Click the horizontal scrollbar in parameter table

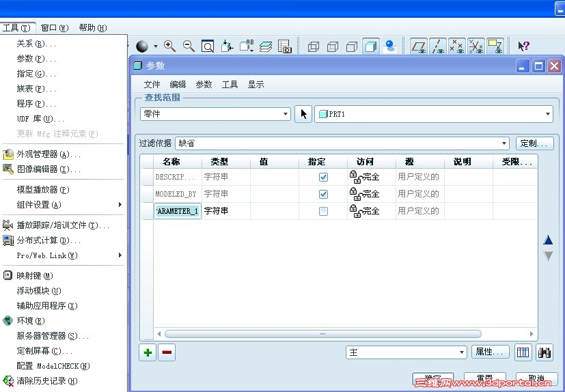(x=323, y=334)
